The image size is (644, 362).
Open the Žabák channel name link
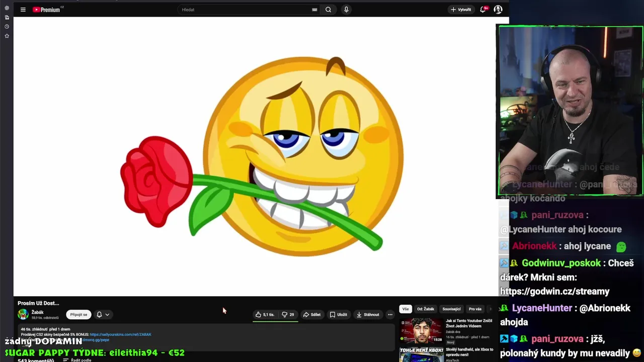(38, 312)
